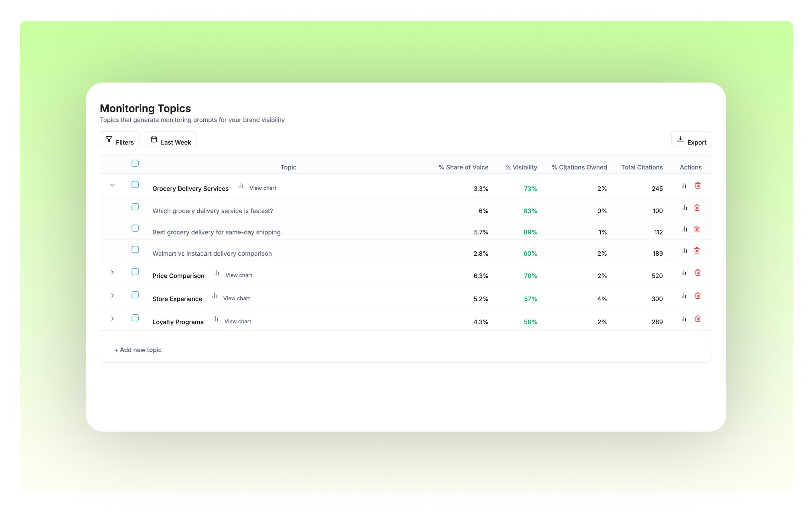
Task: Open the Filters menu
Action: [120, 140]
